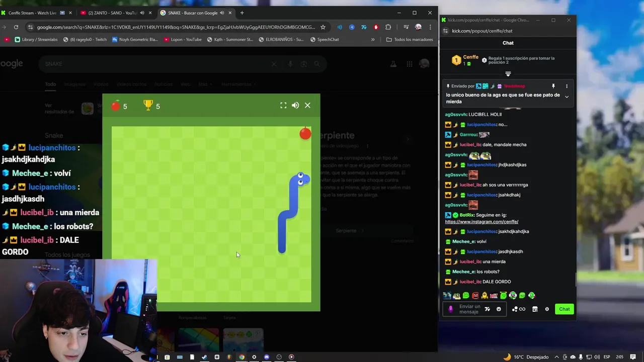
Task: Open the 7TV extension icon
Action: [364, 27]
